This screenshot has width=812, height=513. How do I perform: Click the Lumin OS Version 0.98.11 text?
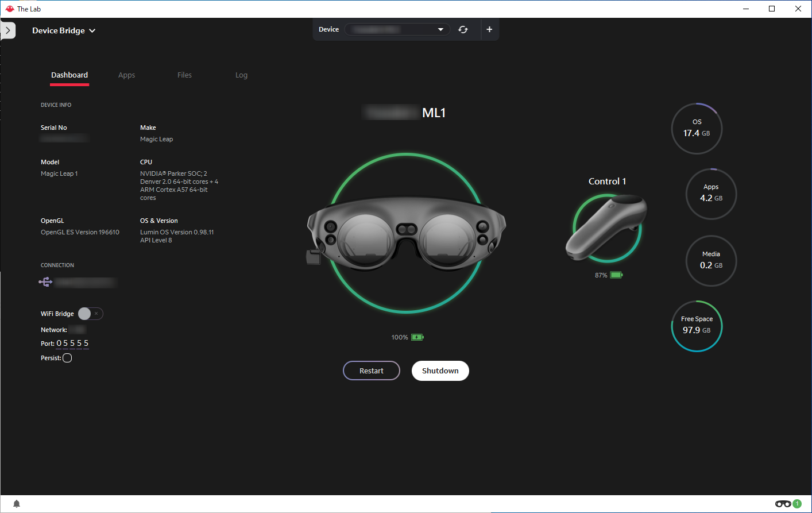click(177, 232)
